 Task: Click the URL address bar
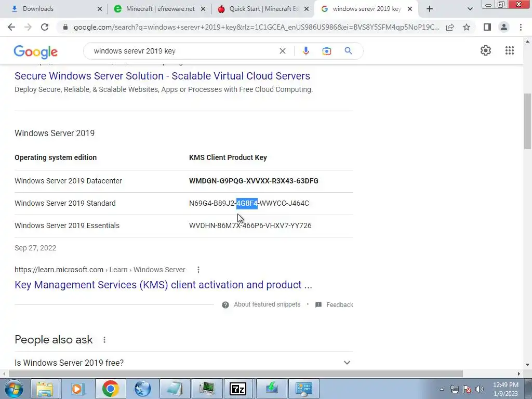pyautogui.click(x=257, y=27)
